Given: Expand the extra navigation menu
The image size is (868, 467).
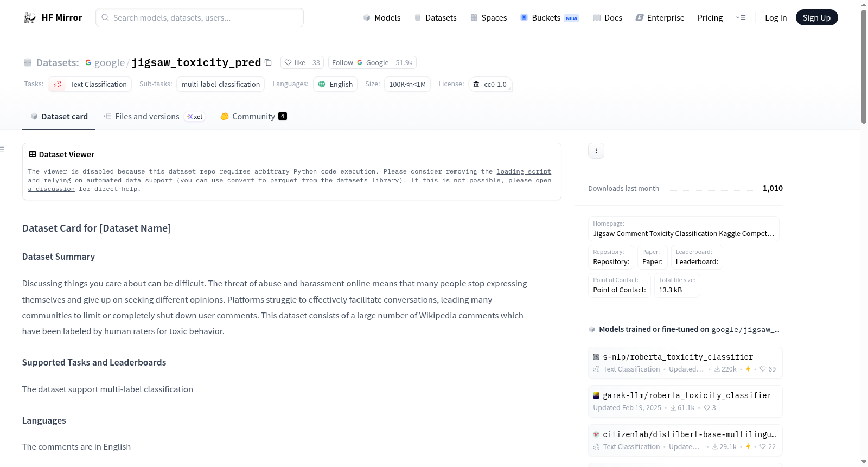Looking at the screenshot, I should (741, 17).
